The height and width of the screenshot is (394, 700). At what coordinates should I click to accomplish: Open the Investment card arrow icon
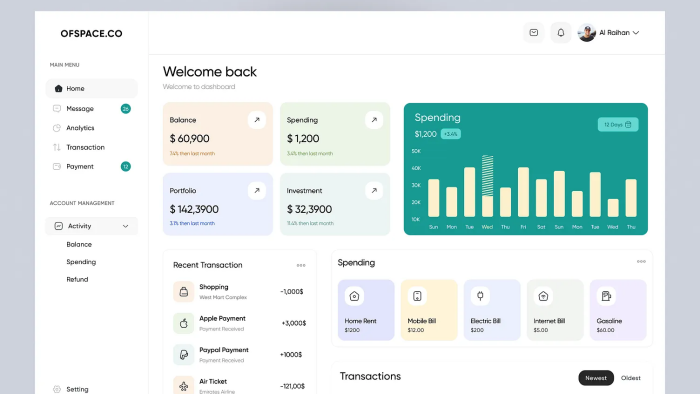click(x=374, y=191)
